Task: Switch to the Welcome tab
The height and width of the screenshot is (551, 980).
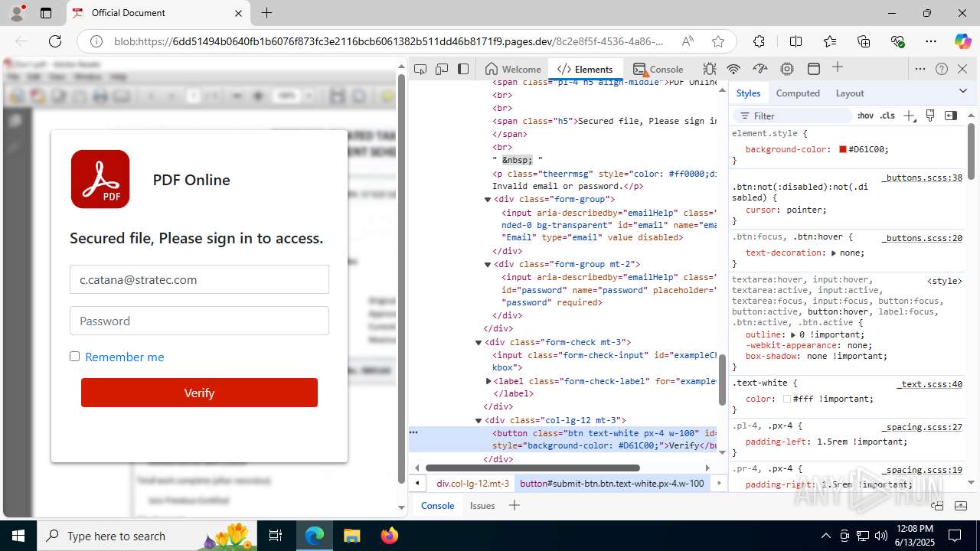Action: click(513, 69)
